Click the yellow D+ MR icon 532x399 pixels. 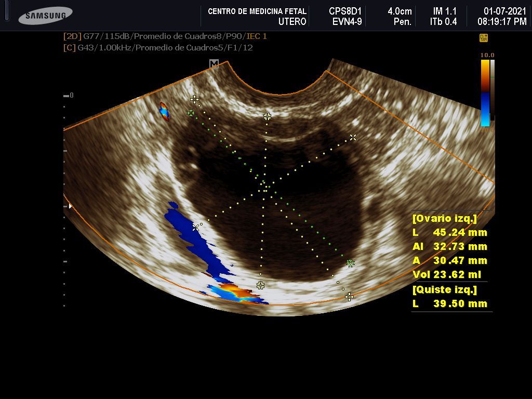(484, 38)
